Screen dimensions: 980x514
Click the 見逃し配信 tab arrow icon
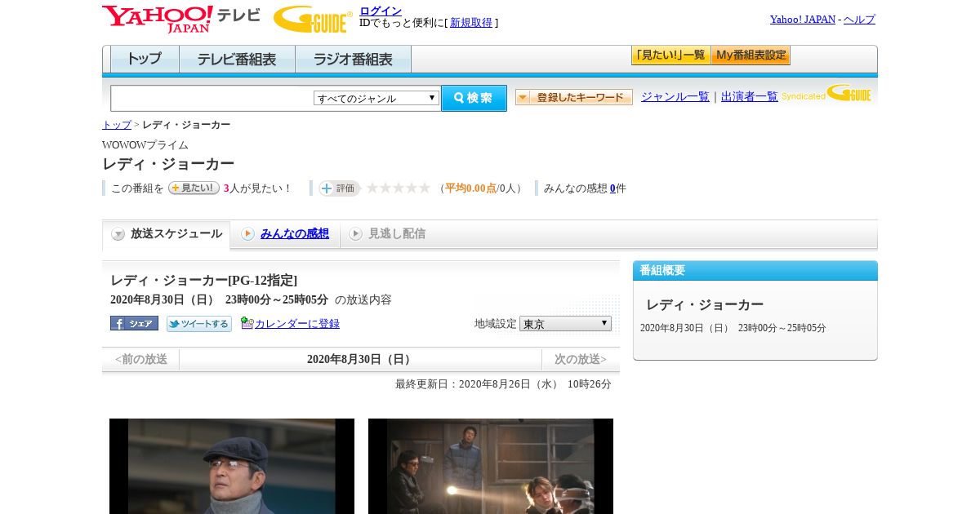pyautogui.click(x=355, y=234)
